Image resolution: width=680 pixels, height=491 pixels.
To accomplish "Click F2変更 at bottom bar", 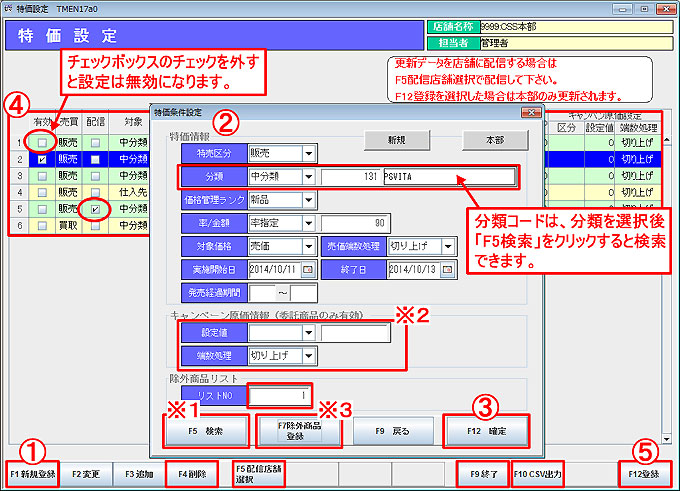I will tap(86, 474).
